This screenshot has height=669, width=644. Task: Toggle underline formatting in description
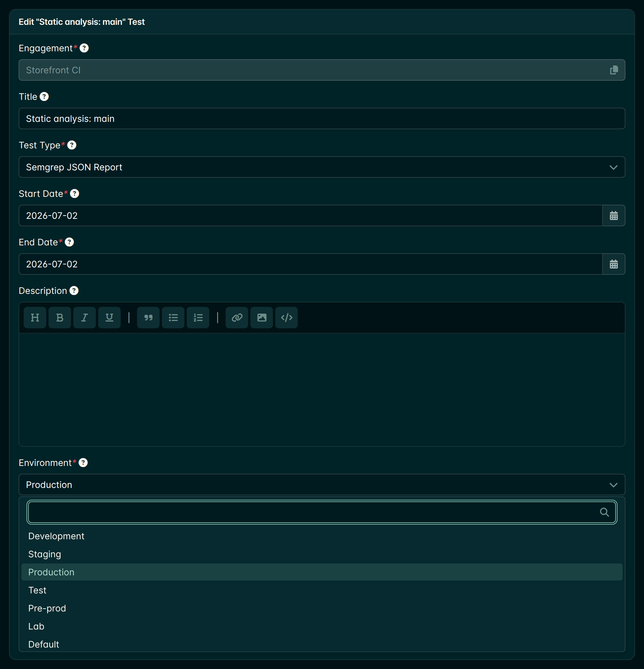click(x=109, y=317)
